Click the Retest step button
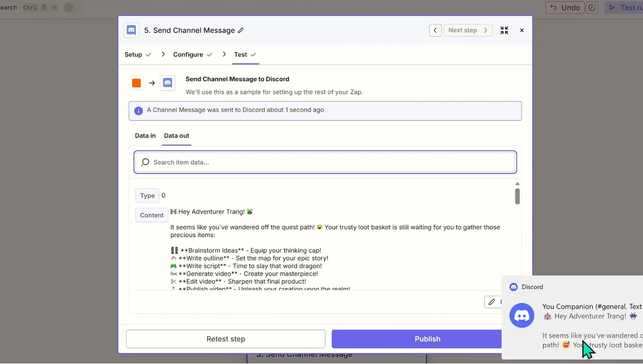Viewport: 643px width, 364px height. tap(226, 339)
